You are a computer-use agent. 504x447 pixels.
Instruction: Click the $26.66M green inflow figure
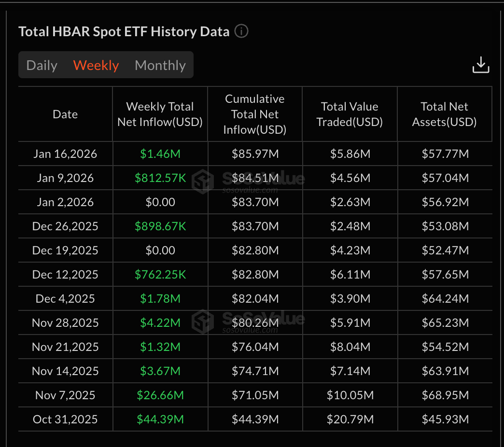pyautogui.click(x=160, y=395)
